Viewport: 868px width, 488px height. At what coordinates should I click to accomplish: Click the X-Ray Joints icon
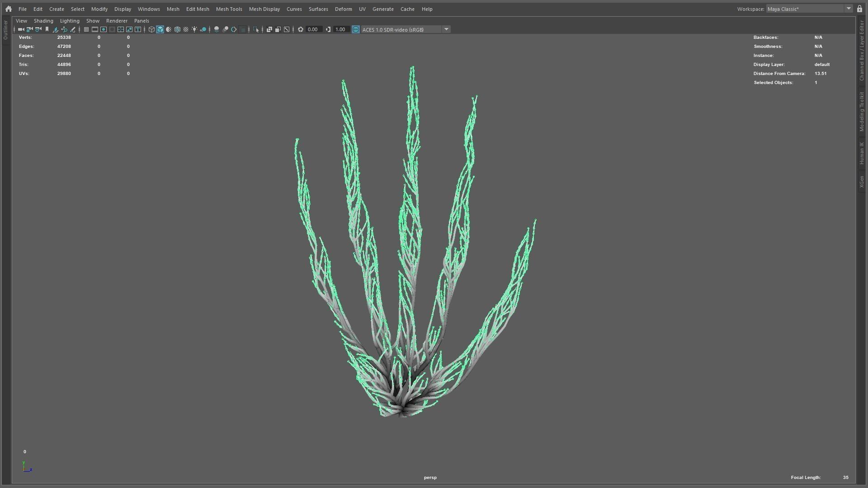287,29
